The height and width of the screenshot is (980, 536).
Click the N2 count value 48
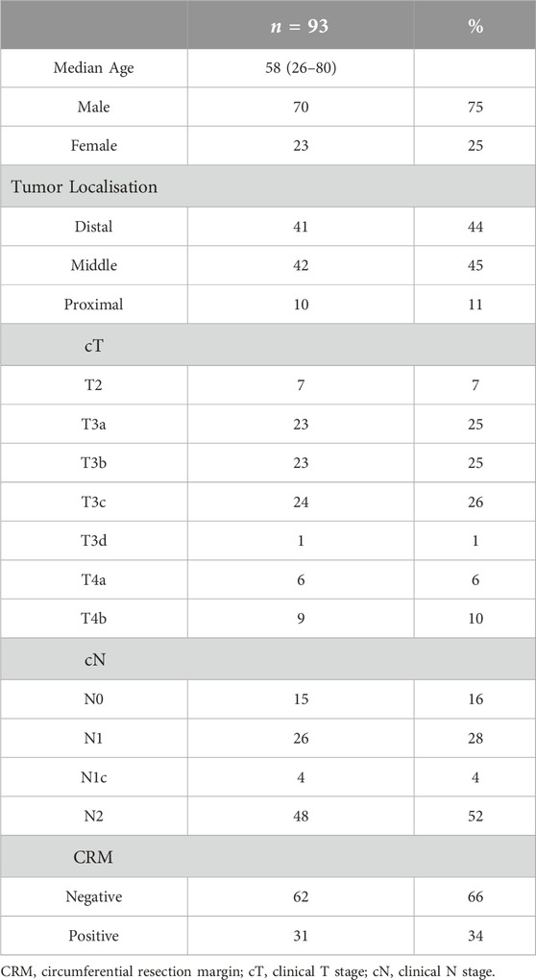(x=301, y=817)
